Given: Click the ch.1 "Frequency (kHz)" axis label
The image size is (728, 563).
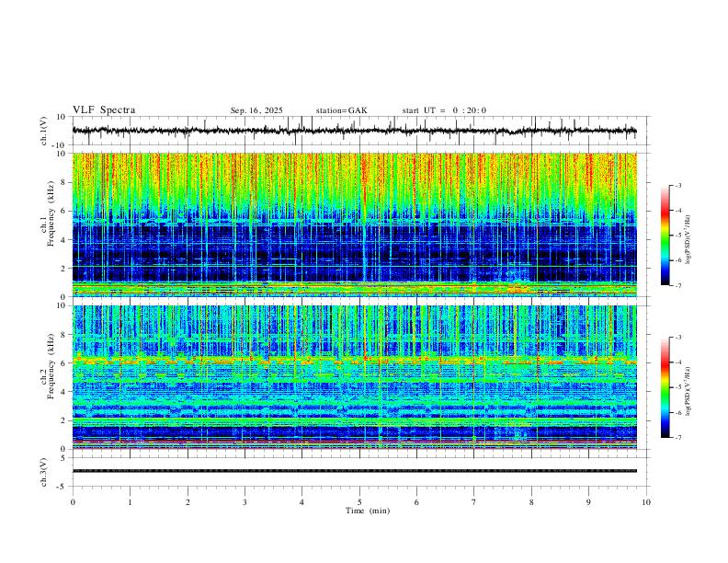Looking at the screenshot, I should pyautogui.click(x=51, y=214).
